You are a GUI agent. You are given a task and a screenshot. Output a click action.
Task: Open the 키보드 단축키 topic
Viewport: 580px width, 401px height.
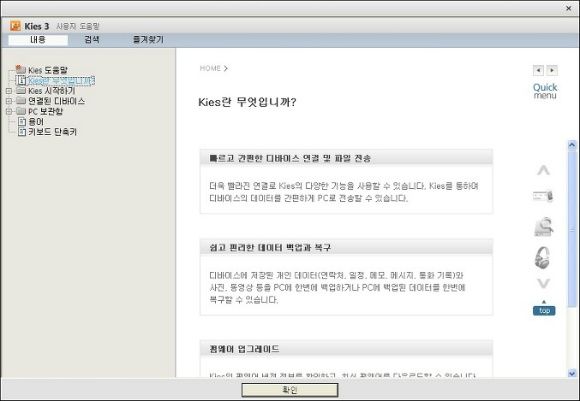click(x=53, y=132)
